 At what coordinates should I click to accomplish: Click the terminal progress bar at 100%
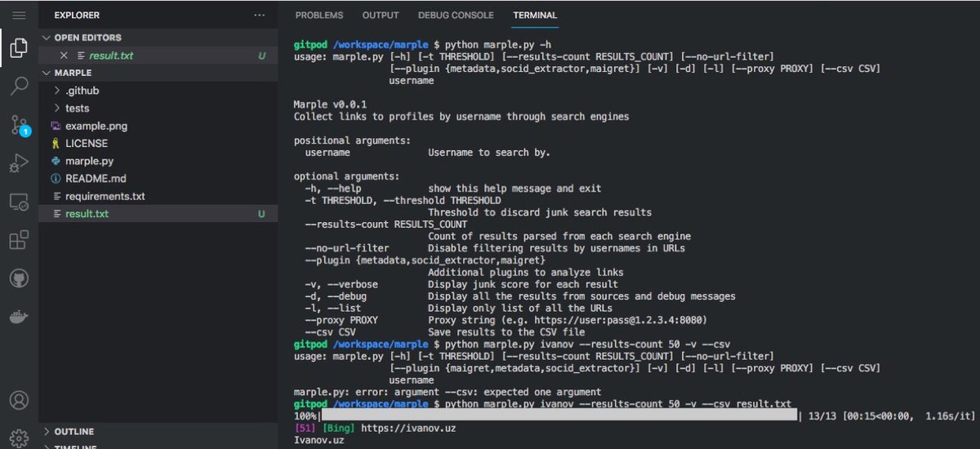[558, 416]
